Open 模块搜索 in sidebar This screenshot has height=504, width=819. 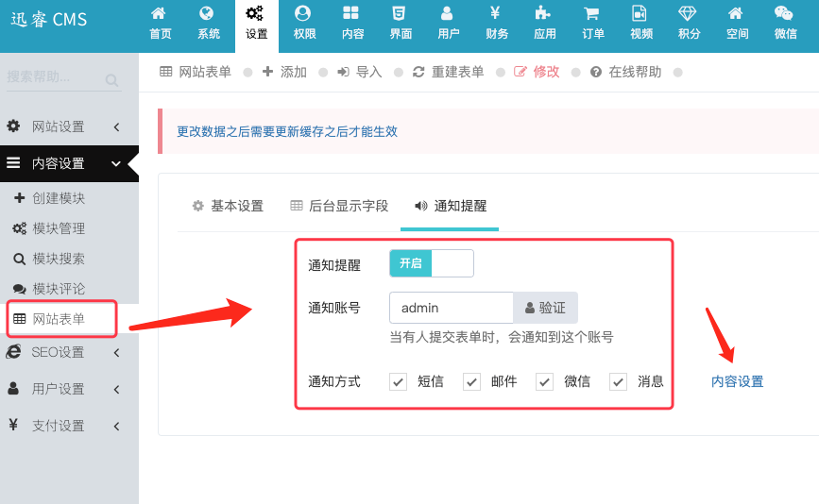pos(59,259)
